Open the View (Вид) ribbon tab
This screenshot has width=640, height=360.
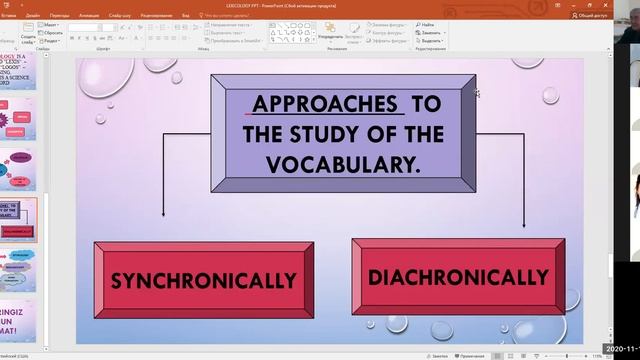(x=186, y=16)
